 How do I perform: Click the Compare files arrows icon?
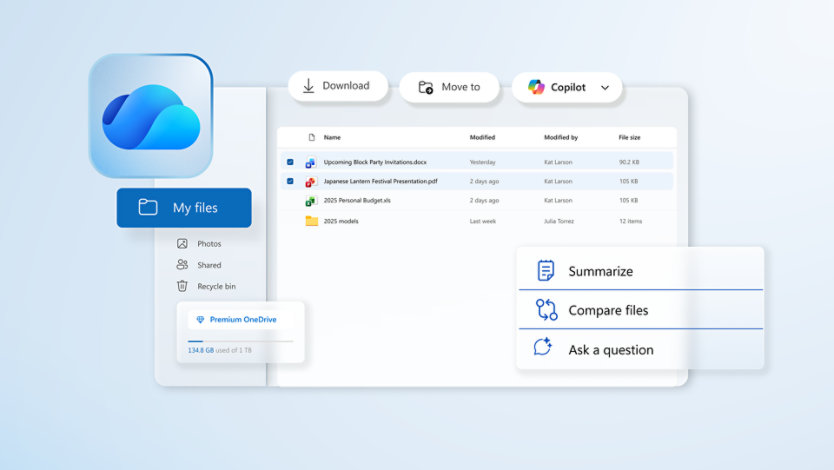pyautogui.click(x=546, y=309)
